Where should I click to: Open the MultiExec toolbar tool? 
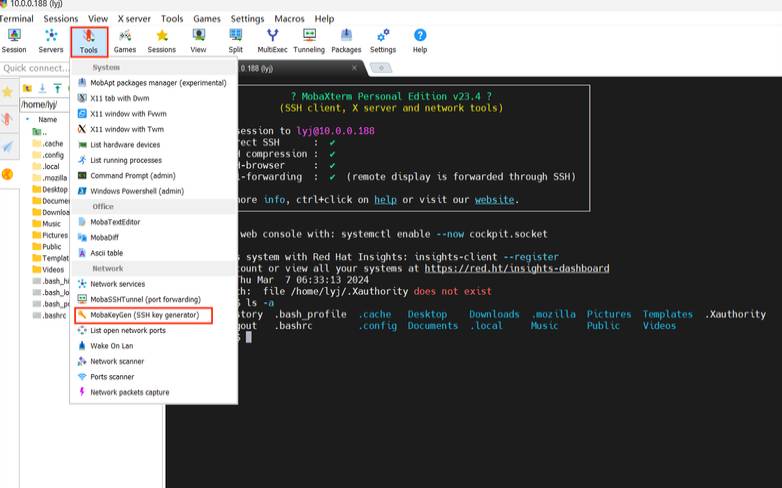tap(272, 41)
